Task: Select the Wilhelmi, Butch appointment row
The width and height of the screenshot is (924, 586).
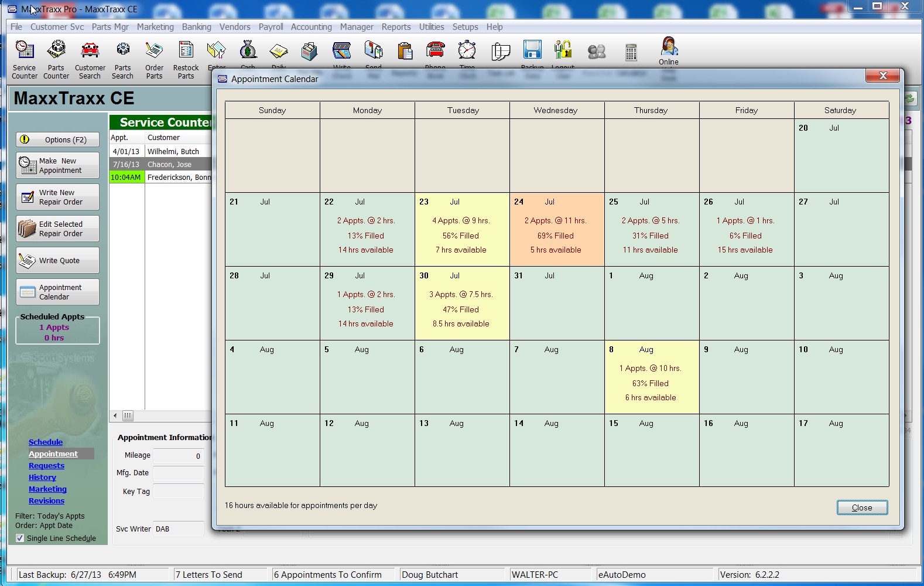Action: point(160,151)
